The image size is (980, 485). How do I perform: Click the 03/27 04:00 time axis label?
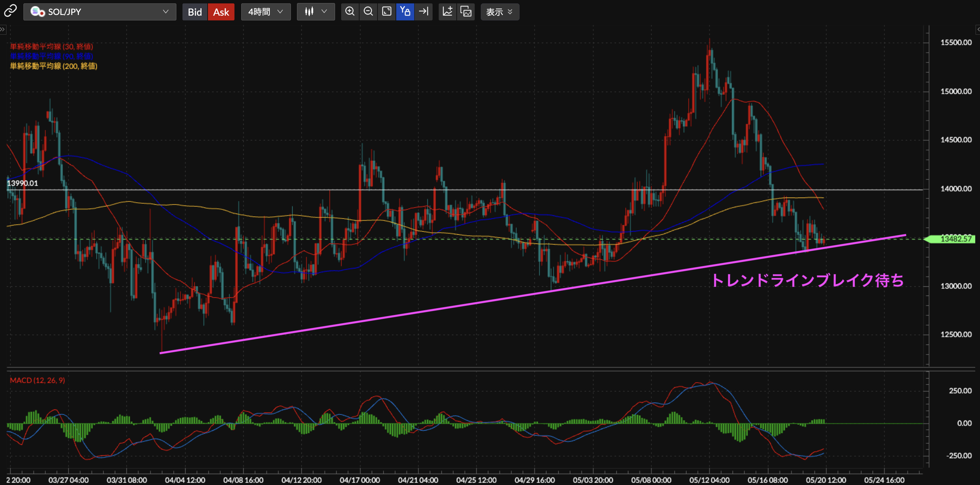coord(69,480)
